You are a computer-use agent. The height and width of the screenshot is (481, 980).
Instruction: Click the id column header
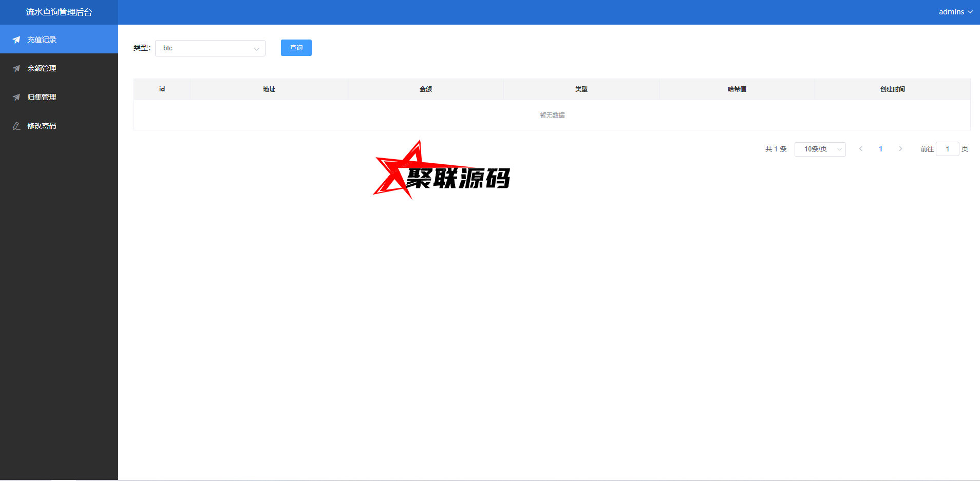tap(162, 89)
